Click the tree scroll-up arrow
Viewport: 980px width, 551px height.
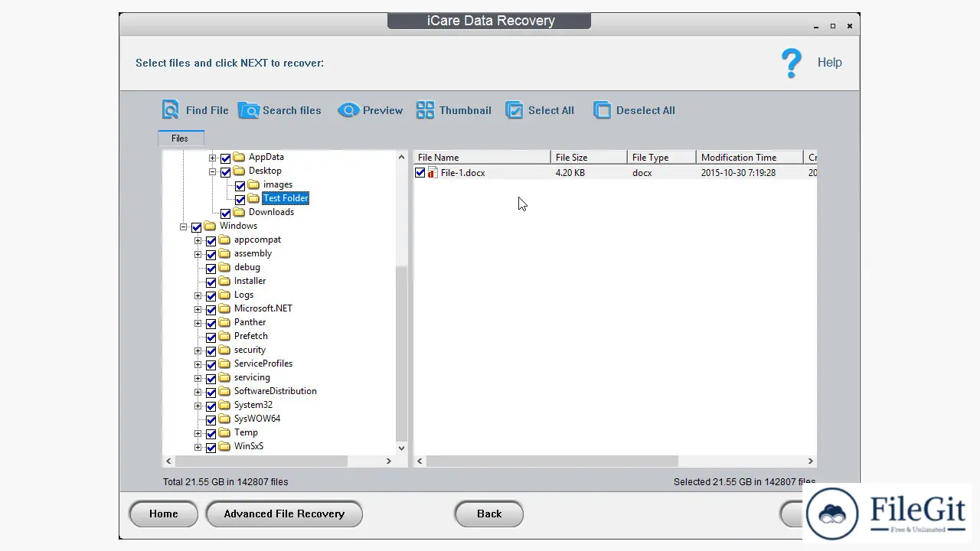[401, 157]
